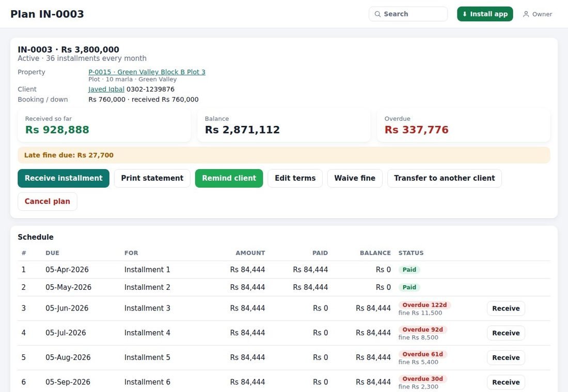Open Print statement
This screenshot has height=392, width=568.
[x=152, y=178]
